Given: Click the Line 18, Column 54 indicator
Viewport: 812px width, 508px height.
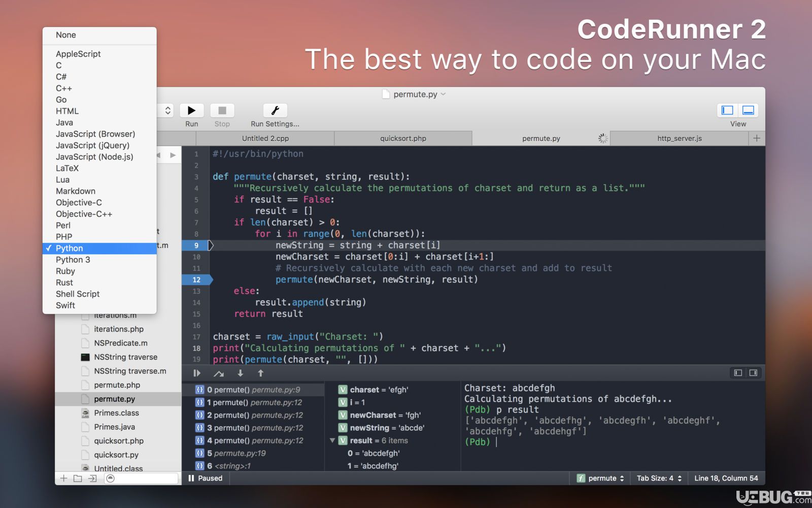Looking at the screenshot, I should 726,479.
